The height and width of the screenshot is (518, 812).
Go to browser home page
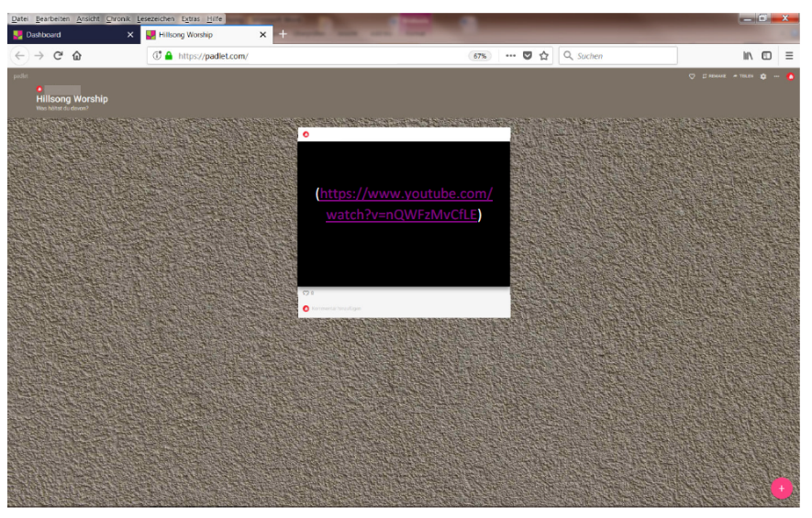pyautogui.click(x=77, y=55)
